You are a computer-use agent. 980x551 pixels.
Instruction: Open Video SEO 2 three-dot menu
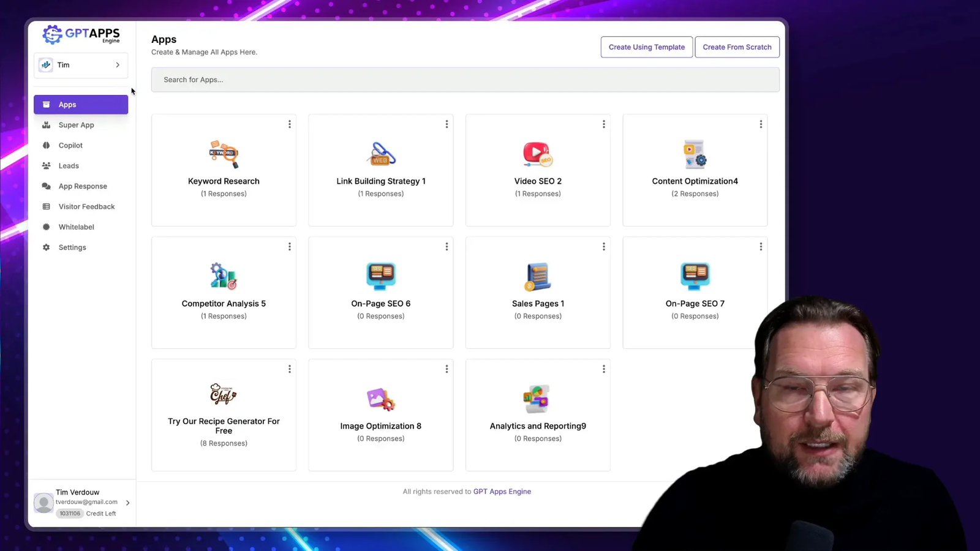[x=604, y=124]
